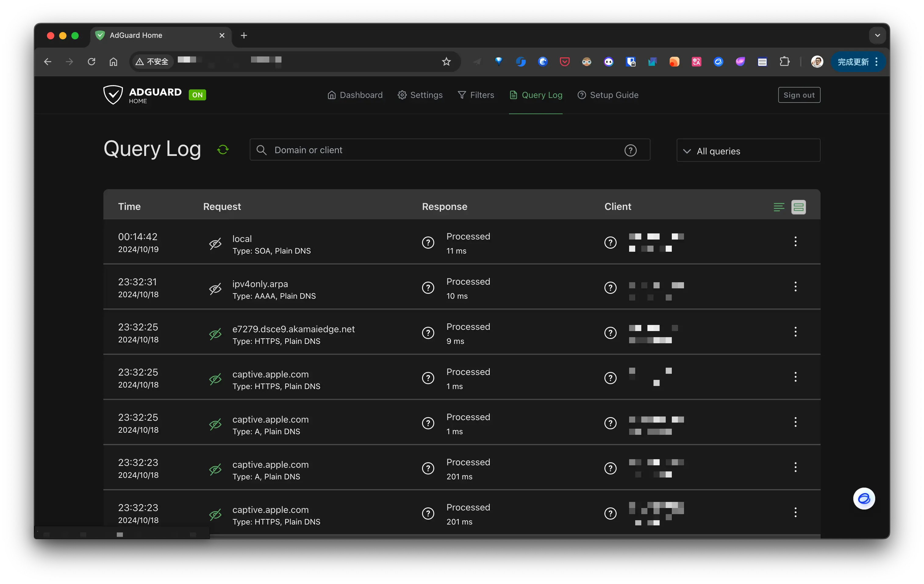Open the browser Extensions puzzle icon
The width and height of the screenshot is (924, 584).
click(784, 61)
